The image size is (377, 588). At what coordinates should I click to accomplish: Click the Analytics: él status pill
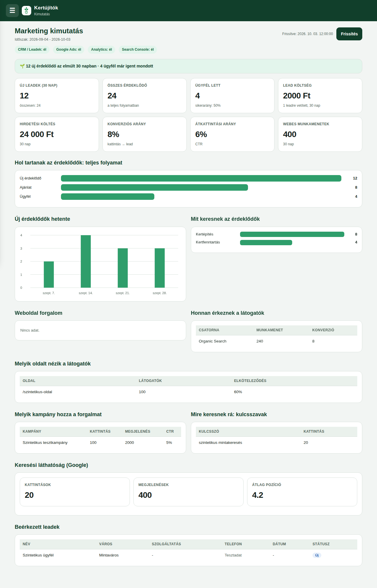101,50
